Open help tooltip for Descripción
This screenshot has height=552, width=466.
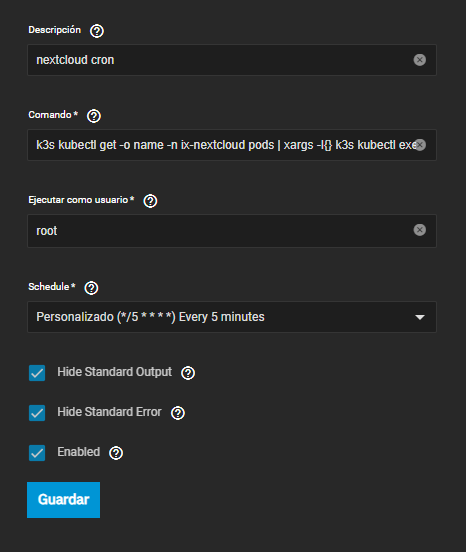[x=96, y=31]
